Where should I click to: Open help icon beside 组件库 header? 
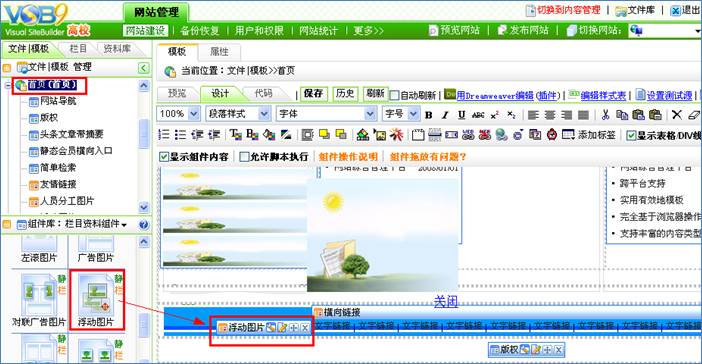pyautogui.click(x=144, y=225)
